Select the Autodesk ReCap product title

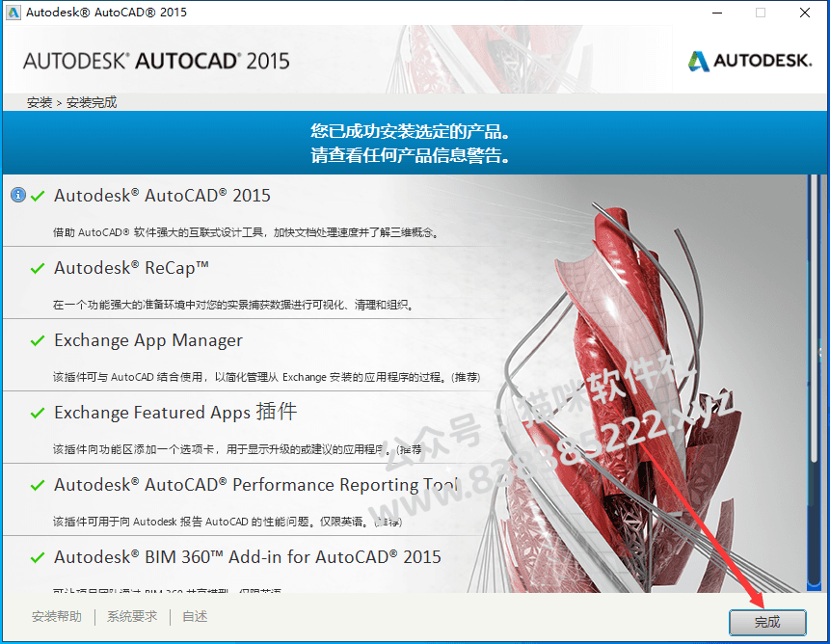[x=131, y=268]
